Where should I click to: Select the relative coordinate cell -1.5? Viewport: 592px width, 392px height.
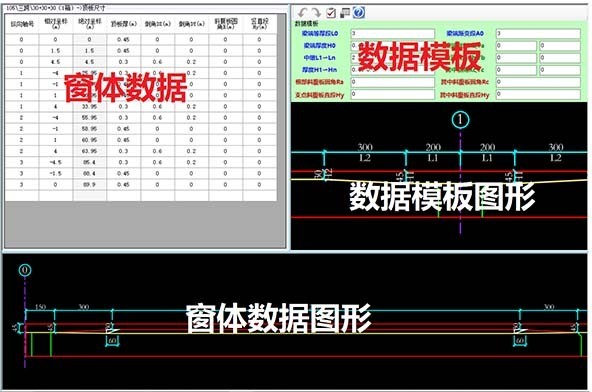pos(56,174)
